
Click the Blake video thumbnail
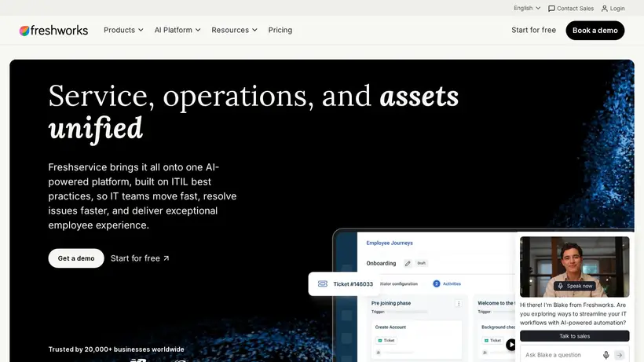point(574,267)
